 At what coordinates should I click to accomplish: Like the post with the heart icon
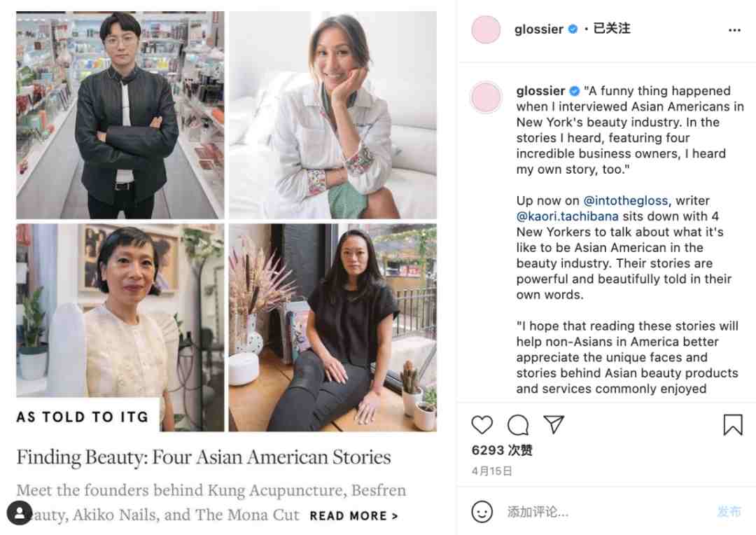(482, 425)
